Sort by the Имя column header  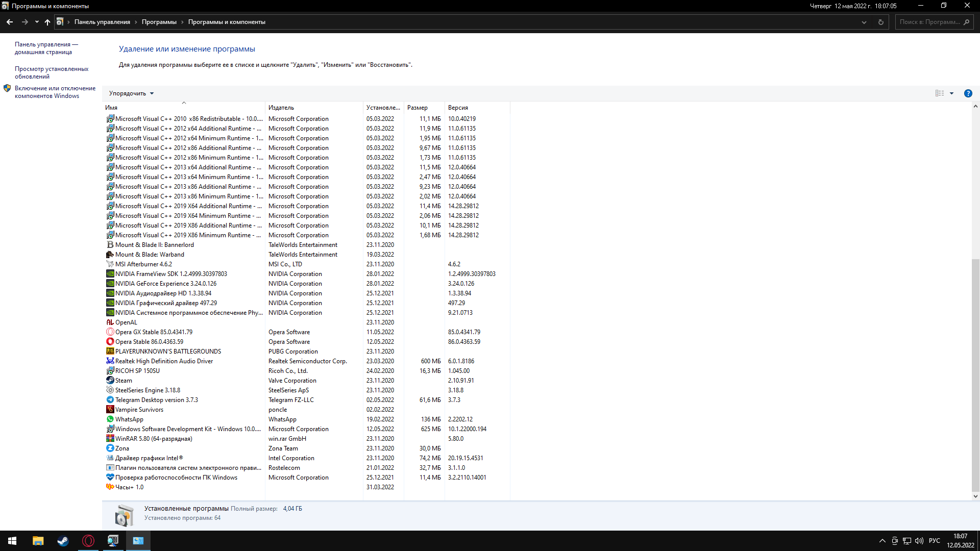184,108
